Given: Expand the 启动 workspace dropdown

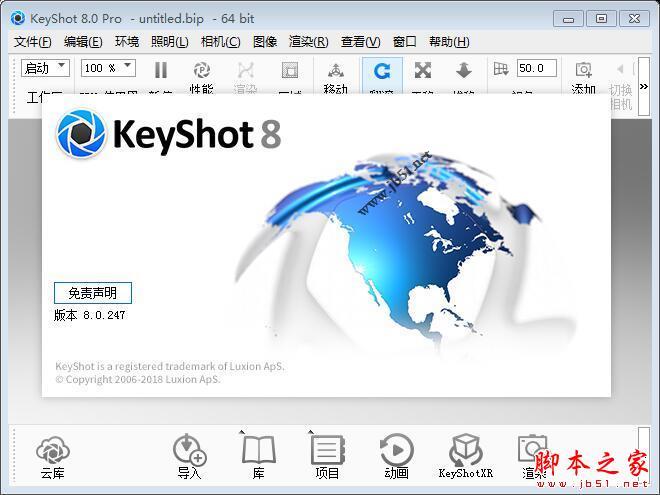Looking at the screenshot, I should click(45, 68).
